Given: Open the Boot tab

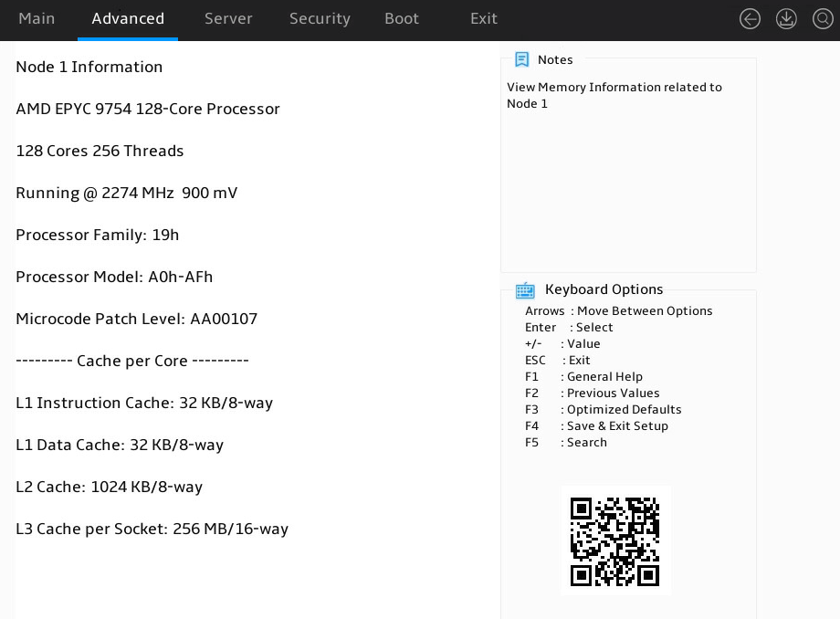Looking at the screenshot, I should 402,19.
